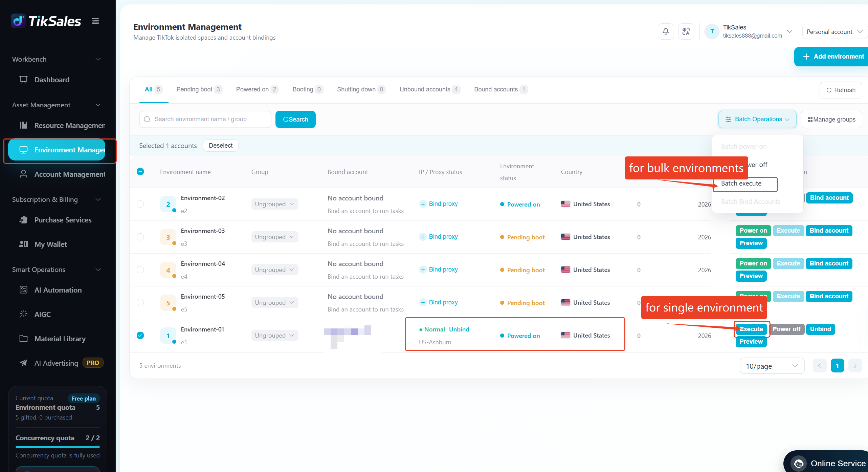Switch to Pending boot tab
Viewport: 868px width, 472px height.
[199, 89]
